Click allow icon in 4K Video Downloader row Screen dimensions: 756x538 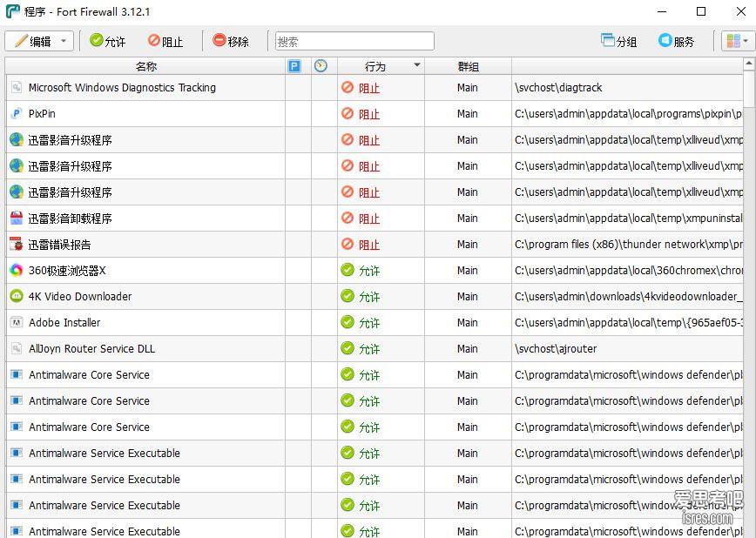[348, 296]
